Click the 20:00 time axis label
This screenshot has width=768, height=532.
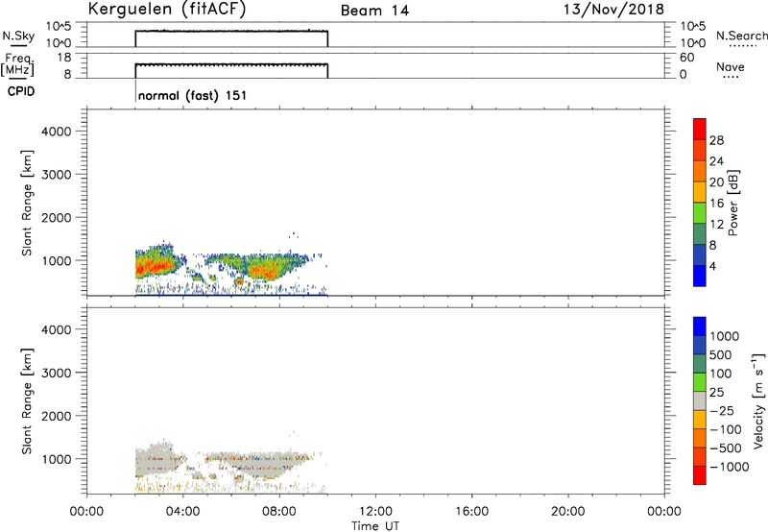coord(568,512)
